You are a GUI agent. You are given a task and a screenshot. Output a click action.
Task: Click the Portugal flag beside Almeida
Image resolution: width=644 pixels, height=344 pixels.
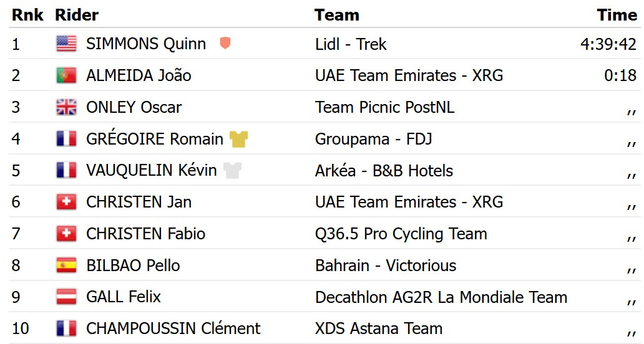[66, 75]
